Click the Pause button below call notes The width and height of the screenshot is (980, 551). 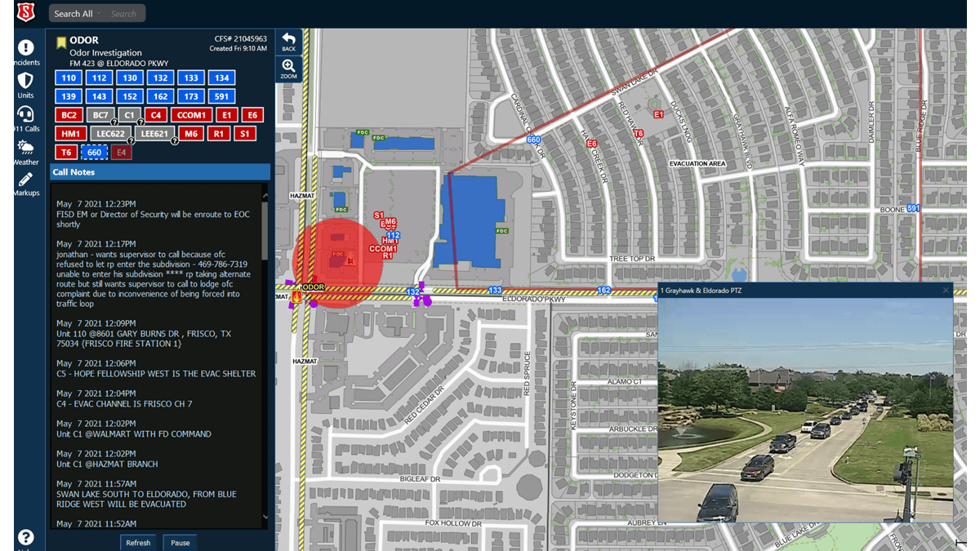click(x=180, y=543)
